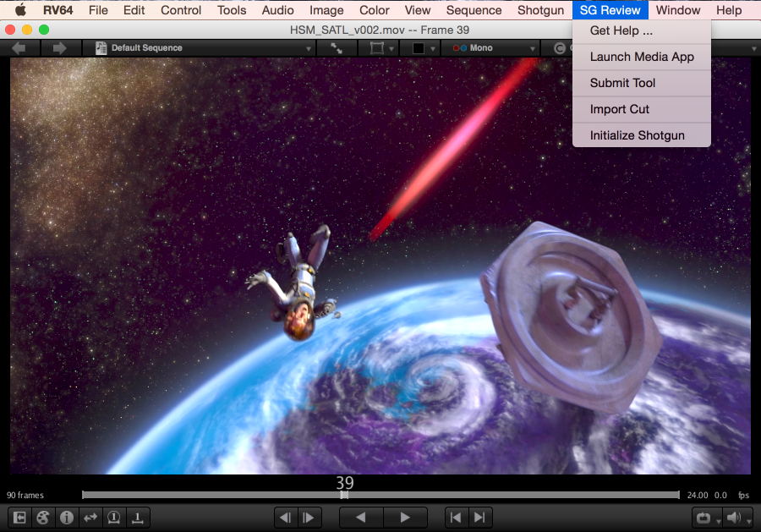Expand the background color dropdown arrow
This screenshot has width=761, height=532.
coord(432,49)
